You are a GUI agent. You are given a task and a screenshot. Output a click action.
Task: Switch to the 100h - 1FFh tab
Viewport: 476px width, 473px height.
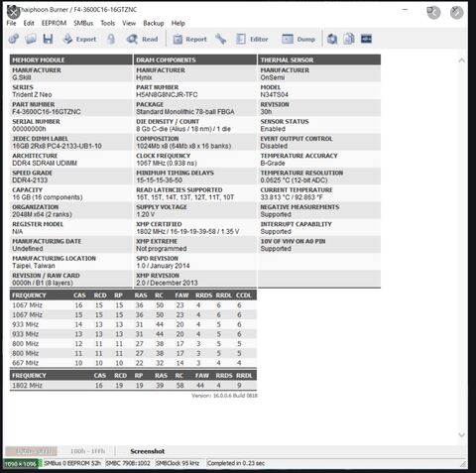tap(87, 451)
